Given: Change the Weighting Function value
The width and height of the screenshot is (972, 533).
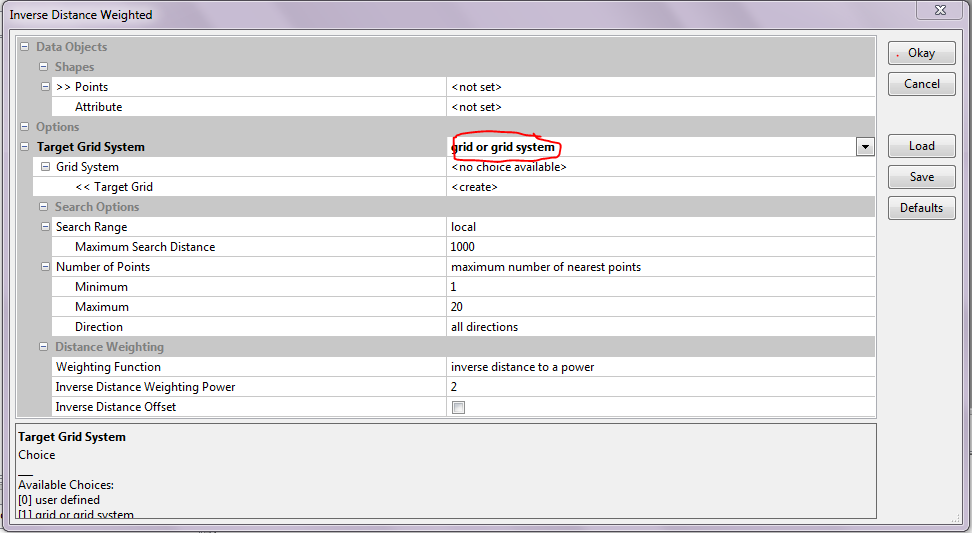Looking at the screenshot, I should coord(660,367).
